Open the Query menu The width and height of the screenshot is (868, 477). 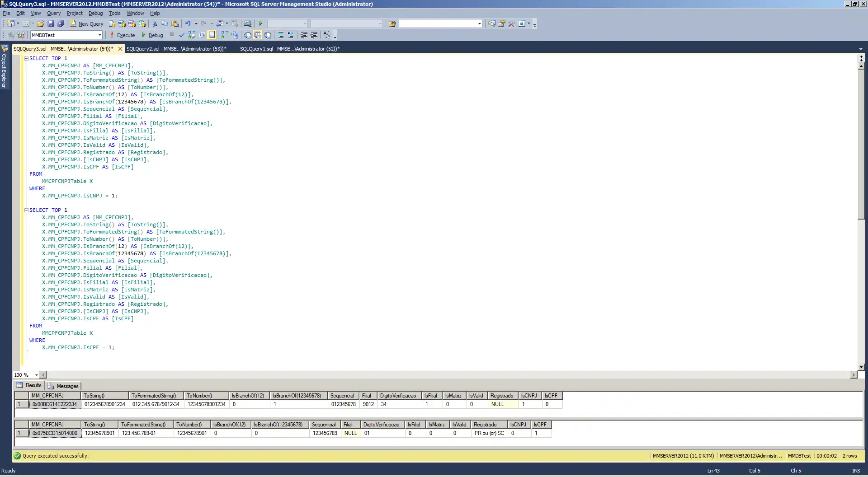click(x=54, y=13)
